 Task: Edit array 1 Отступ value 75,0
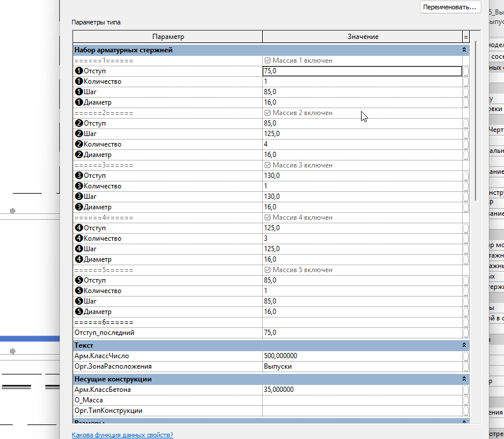[362, 71]
